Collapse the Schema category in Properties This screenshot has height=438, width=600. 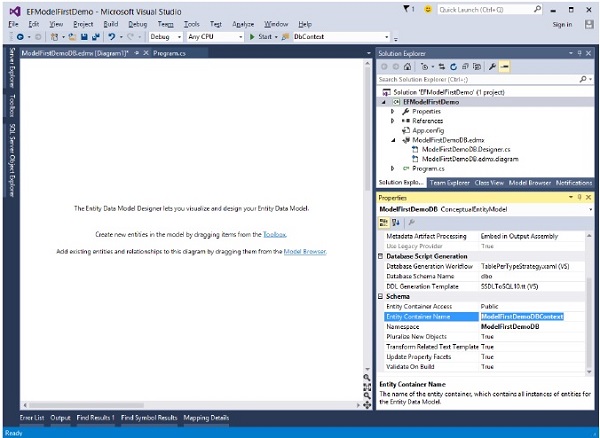(380, 296)
